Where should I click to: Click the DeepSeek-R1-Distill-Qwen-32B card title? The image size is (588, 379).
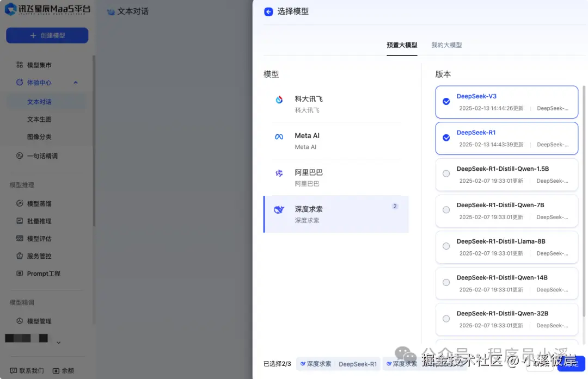502,313
